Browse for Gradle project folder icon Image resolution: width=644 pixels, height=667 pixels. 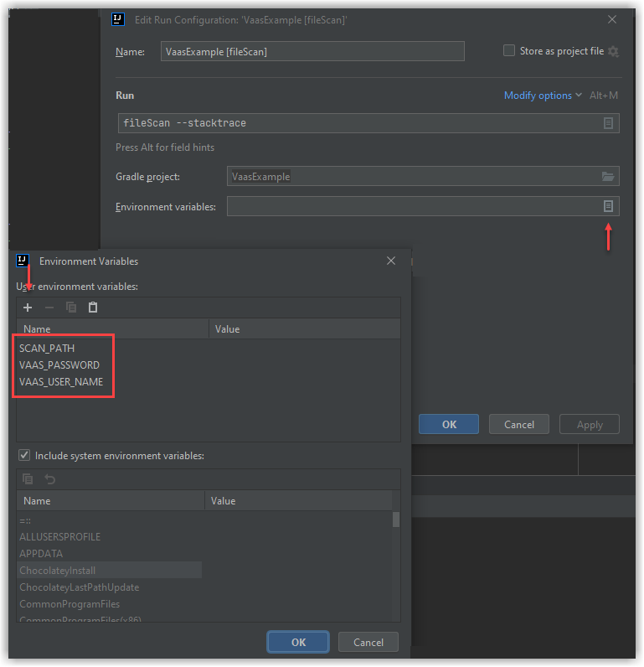[608, 176]
